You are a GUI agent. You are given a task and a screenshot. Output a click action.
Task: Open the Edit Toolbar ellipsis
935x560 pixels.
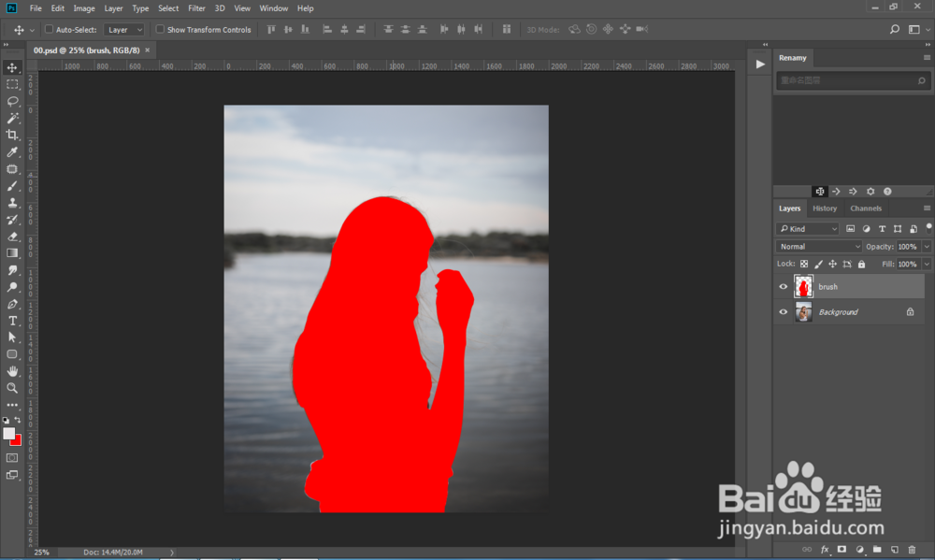tap(12, 405)
